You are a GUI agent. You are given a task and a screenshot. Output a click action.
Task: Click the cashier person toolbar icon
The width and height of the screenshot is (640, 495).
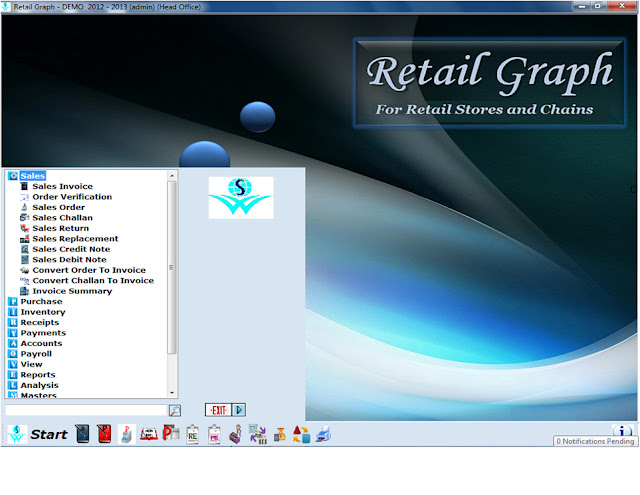click(236, 434)
